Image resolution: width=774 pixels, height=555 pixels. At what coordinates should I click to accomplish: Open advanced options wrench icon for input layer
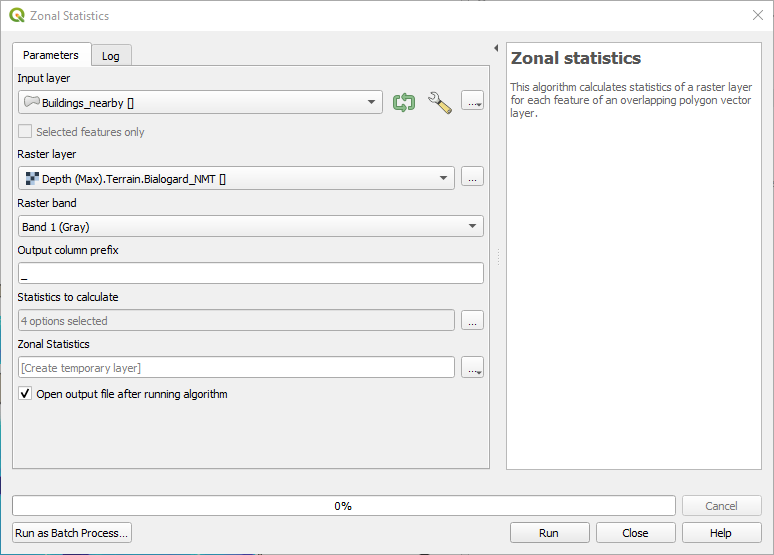pyautogui.click(x=440, y=102)
